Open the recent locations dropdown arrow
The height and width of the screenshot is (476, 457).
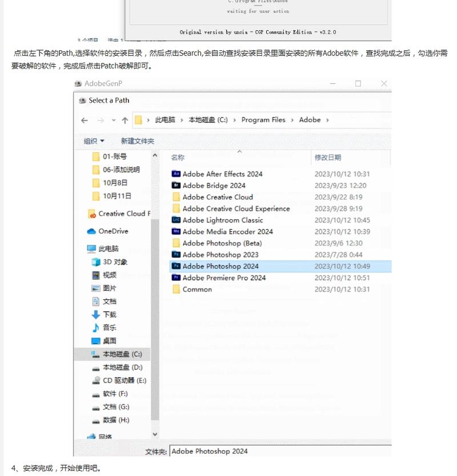[113, 120]
